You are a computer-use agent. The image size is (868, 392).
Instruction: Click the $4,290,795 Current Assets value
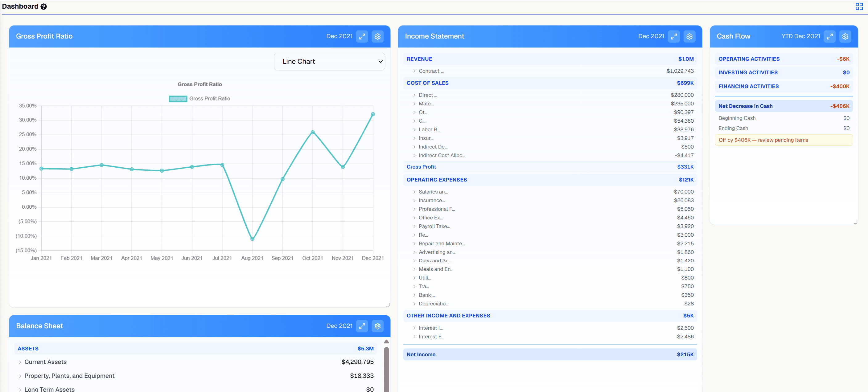click(x=357, y=362)
